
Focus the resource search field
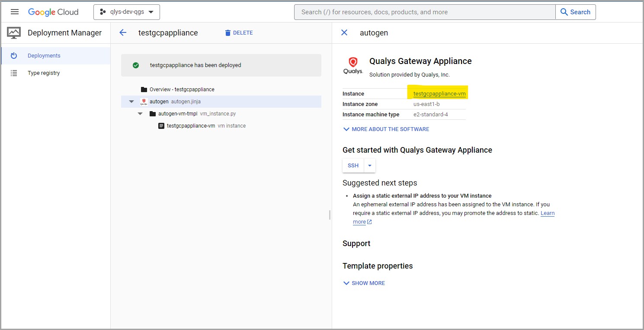[425, 12]
